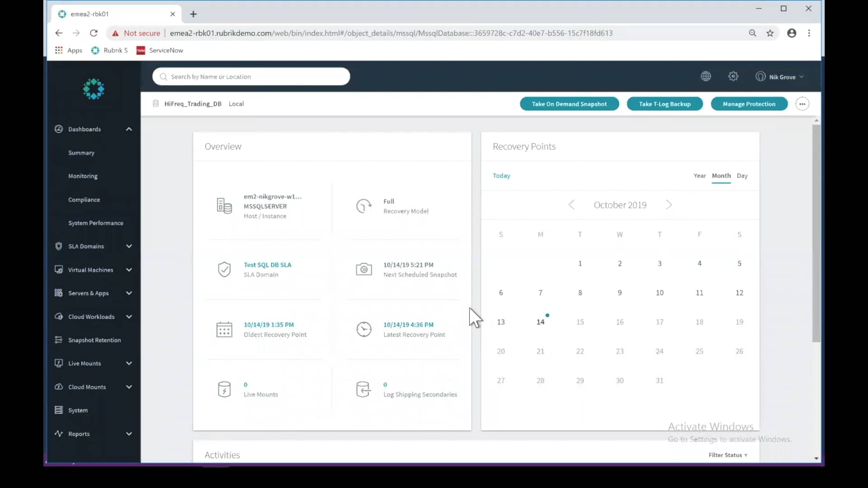Select the Snapshot Retention icon

(x=58, y=340)
